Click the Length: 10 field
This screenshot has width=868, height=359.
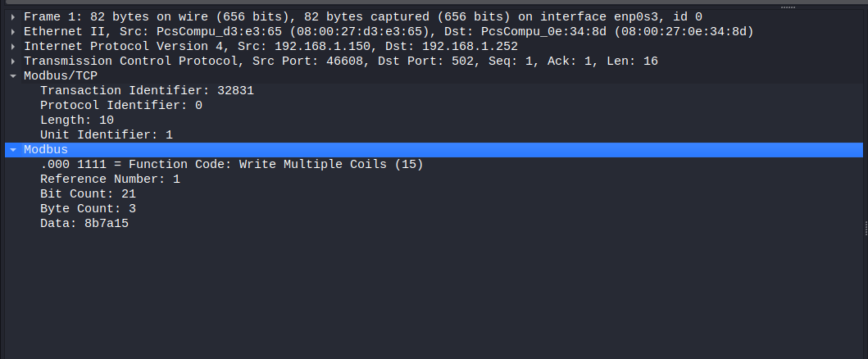pos(76,120)
